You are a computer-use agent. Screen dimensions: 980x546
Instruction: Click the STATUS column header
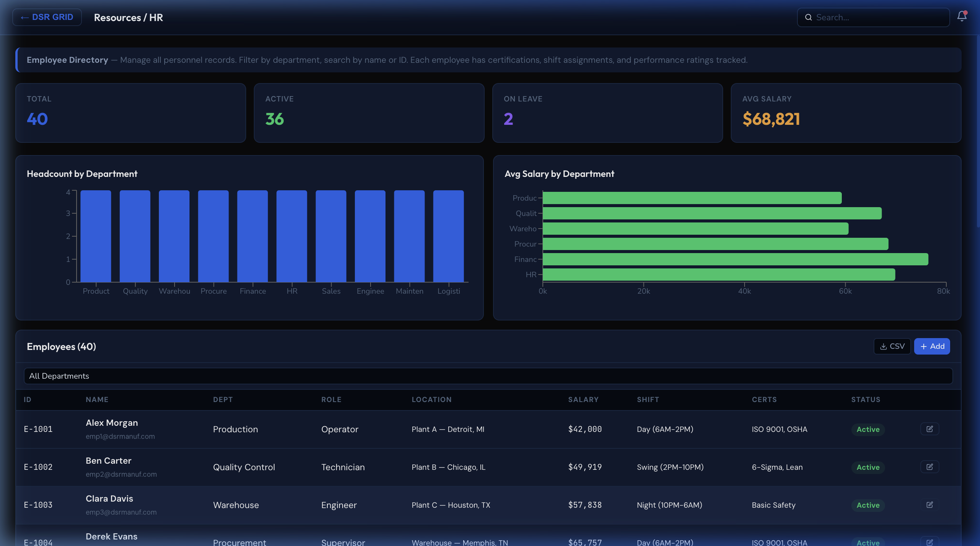click(866, 399)
